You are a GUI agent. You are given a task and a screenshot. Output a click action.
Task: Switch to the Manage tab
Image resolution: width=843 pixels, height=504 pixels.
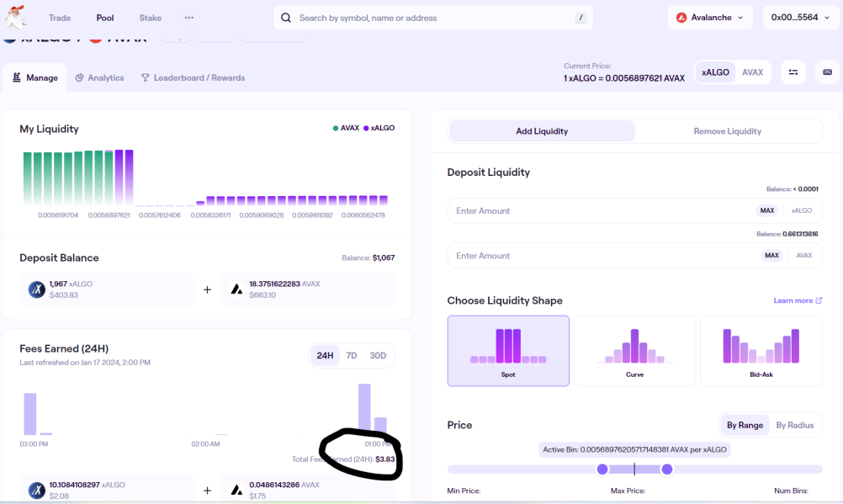click(35, 77)
